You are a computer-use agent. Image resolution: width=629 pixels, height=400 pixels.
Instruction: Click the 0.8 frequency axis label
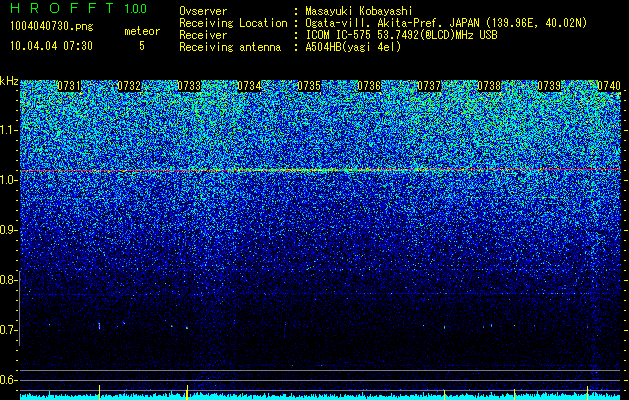click(9, 280)
